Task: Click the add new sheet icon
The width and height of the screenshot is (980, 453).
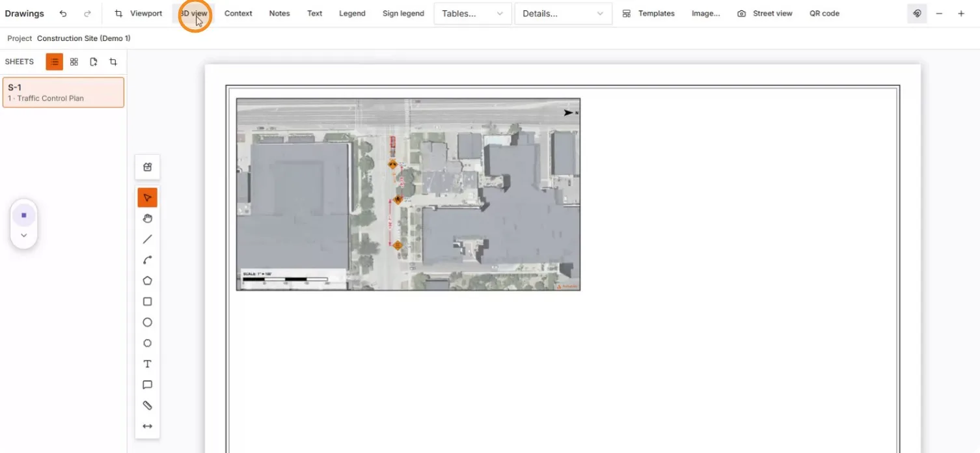Action: click(x=94, y=62)
